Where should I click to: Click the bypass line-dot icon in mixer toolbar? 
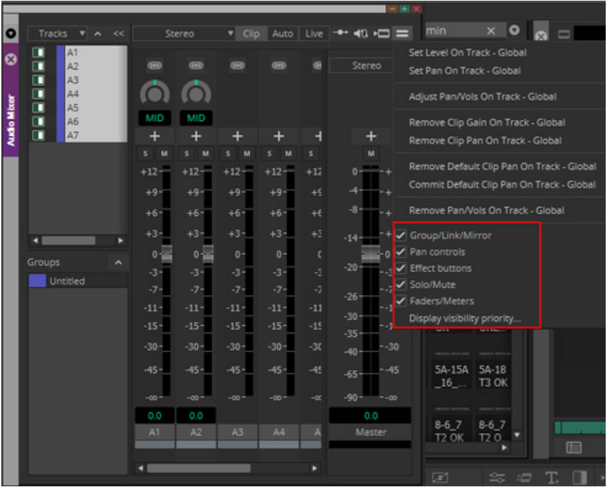[340, 33]
